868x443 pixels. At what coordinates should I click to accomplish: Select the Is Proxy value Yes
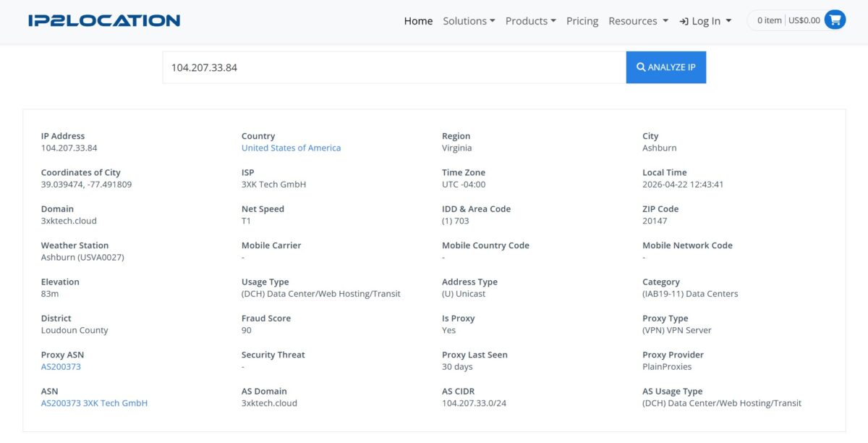[x=449, y=330]
